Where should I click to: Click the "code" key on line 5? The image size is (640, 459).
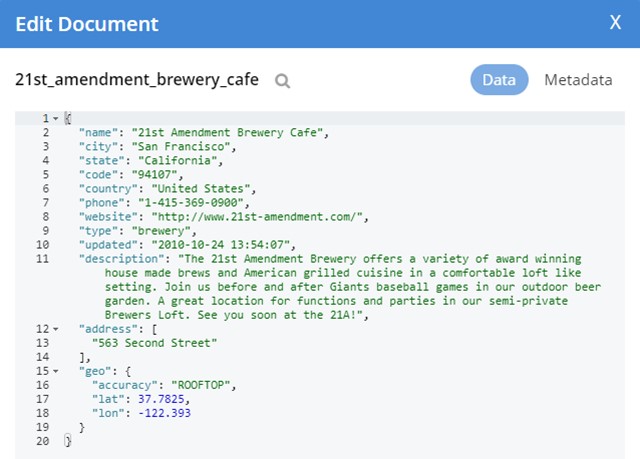point(98,175)
